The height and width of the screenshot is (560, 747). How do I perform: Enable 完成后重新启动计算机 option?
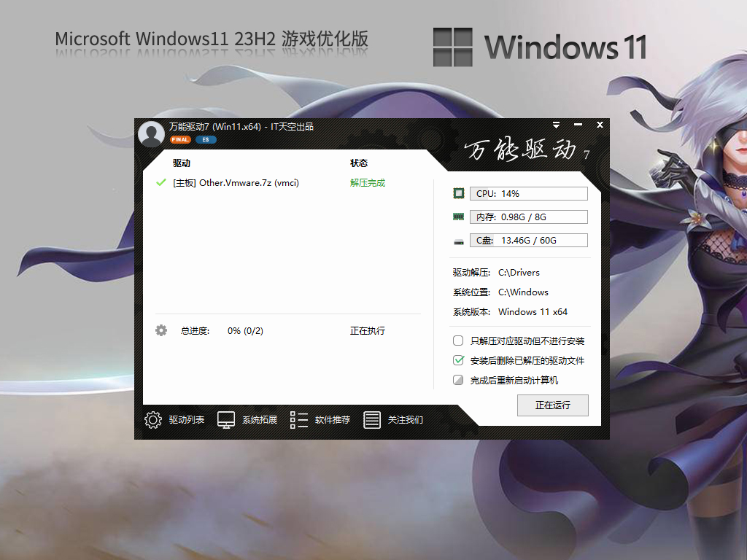[458, 380]
